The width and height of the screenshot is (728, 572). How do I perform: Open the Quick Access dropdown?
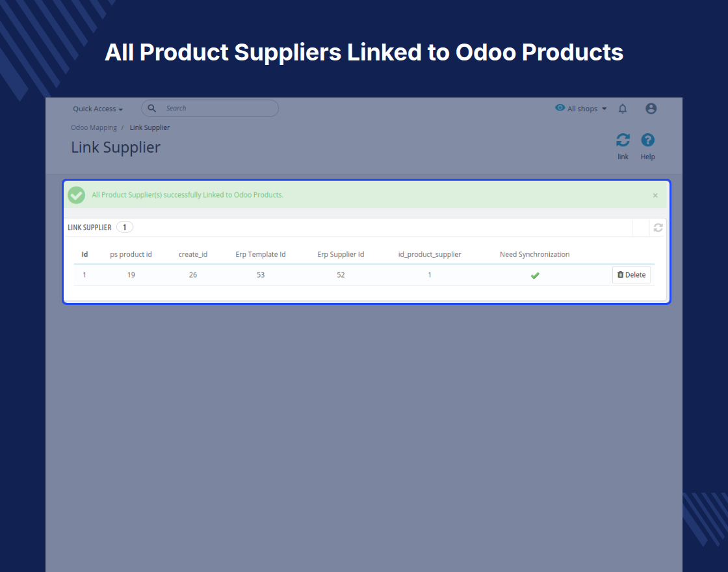[97, 109]
